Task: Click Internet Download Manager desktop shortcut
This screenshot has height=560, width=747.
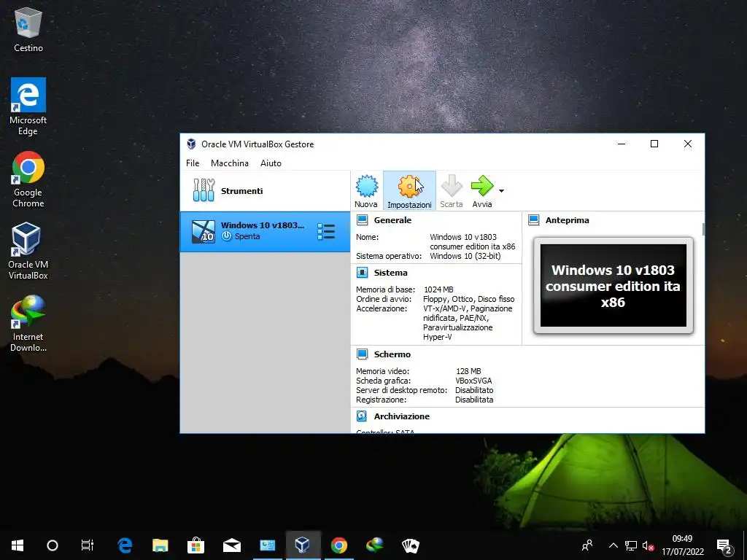Action: point(28,324)
